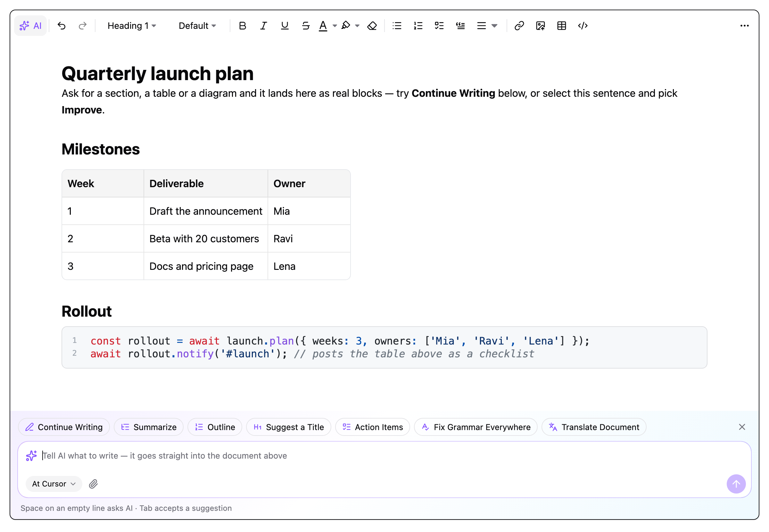Choose the Continue Writing suggestion chip
The image size is (769, 532).
pyautogui.click(x=64, y=427)
